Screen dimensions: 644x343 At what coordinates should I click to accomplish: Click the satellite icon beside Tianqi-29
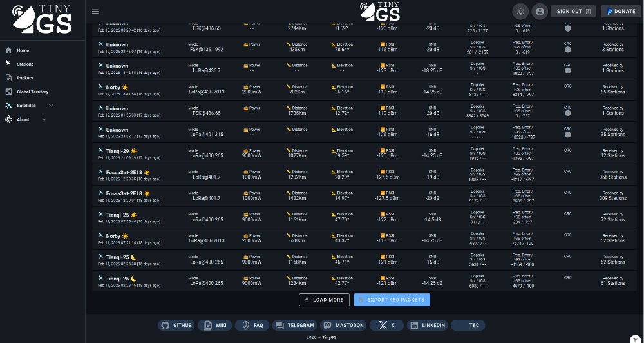click(100, 150)
